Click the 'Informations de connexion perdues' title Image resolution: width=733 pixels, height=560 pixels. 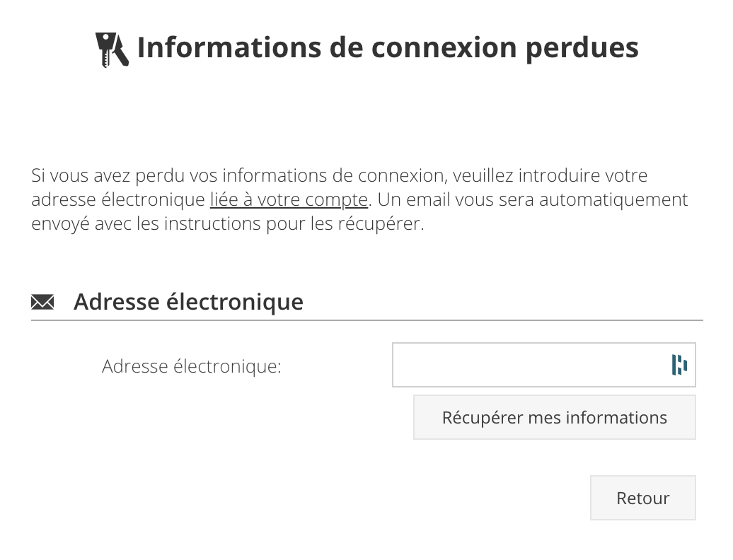tap(388, 47)
